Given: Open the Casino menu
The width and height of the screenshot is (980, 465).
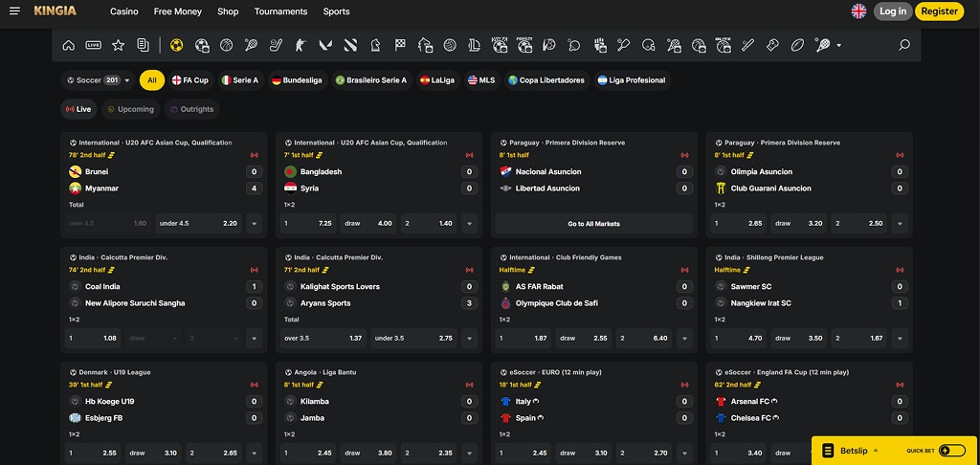Looking at the screenshot, I should click(124, 11).
